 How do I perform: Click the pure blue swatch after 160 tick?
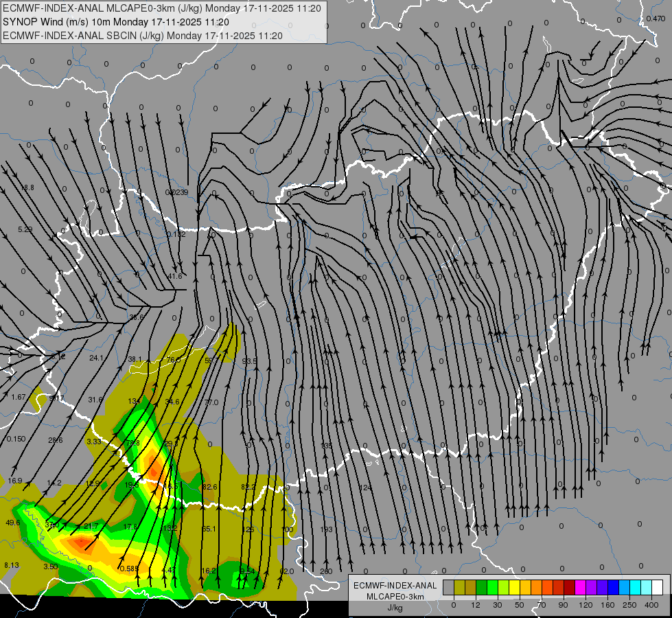click(x=614, y=587)
